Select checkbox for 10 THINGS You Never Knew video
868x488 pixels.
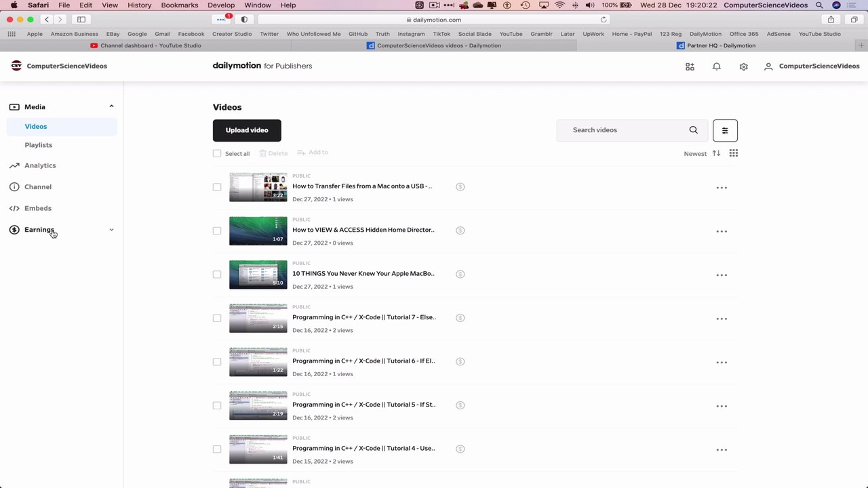pyautogui.click(x=217, y=274)
